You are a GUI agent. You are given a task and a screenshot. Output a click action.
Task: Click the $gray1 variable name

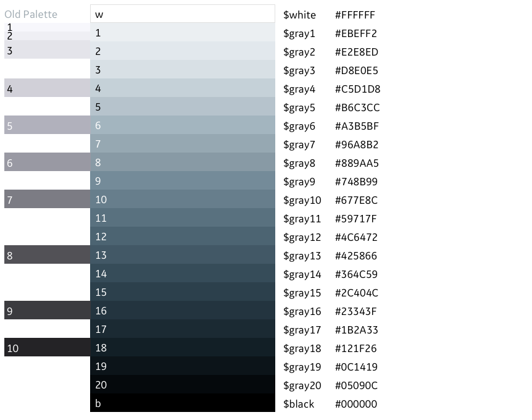coord(299,33)
